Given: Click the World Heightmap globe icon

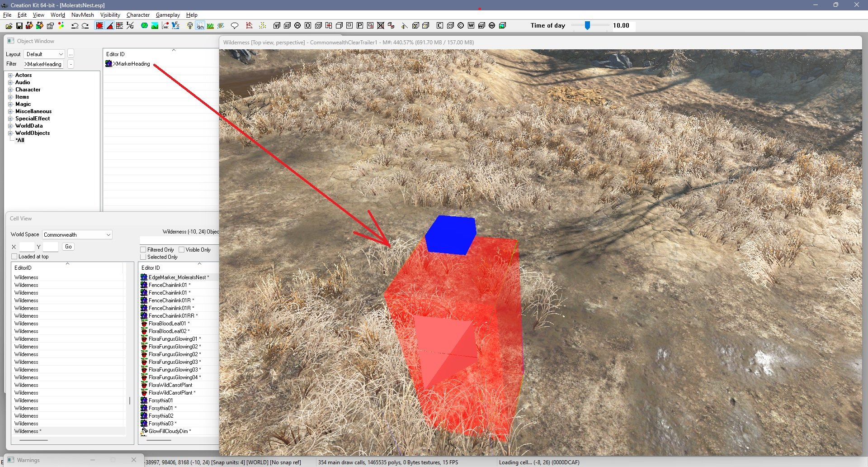Looking at the screenshot, I should pos(144,26).
